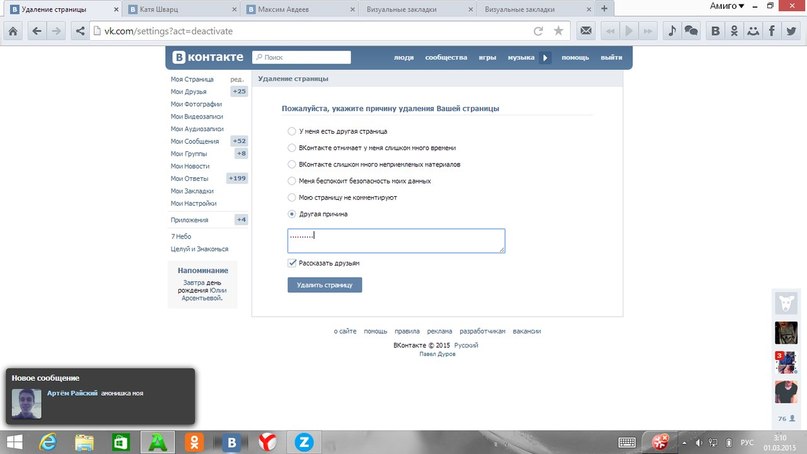The width and height of the screenshot is (807, 454).
Task: Click 'выйти' to log out
Action: (611, 58)
